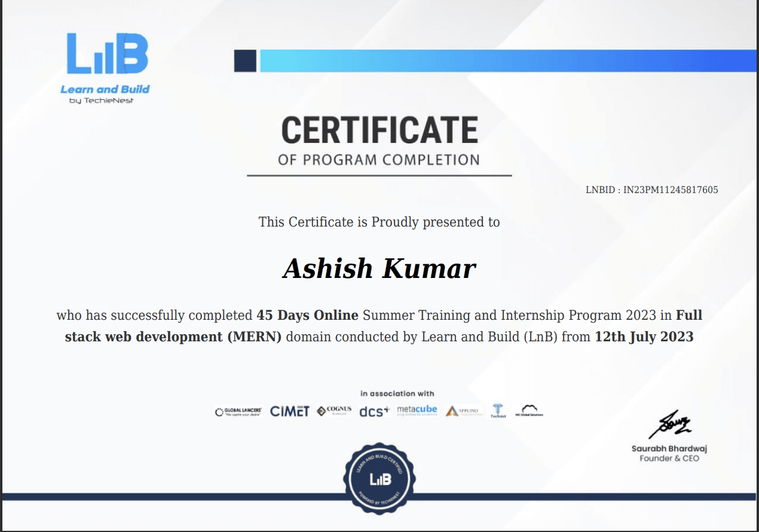Click the 'by TechieNest' tagline
This screenshot has width=759, height=532.
pyautogui.click(x=101, y=100)
